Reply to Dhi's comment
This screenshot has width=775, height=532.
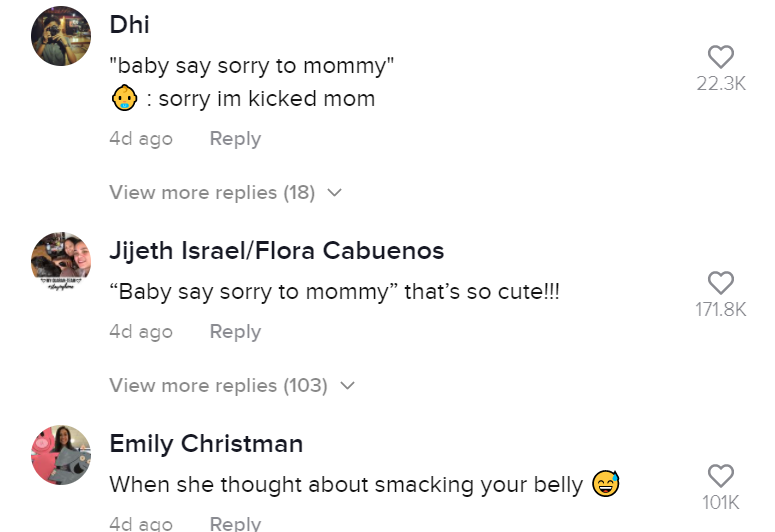tap(235, 139)
